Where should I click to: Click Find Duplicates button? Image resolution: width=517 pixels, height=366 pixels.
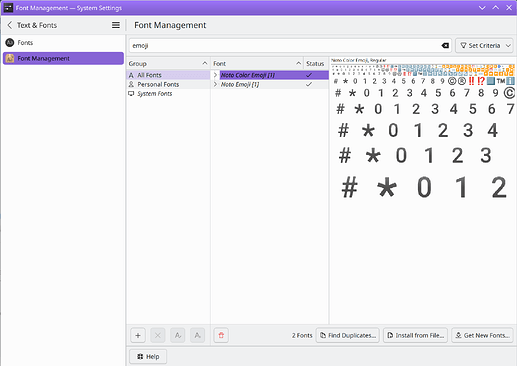348,335
